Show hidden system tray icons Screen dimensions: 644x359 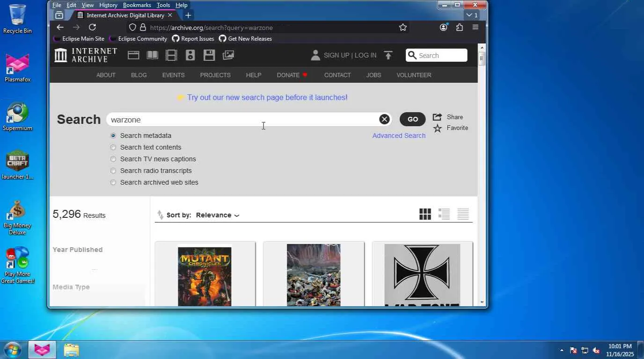(x=562, y=350)
